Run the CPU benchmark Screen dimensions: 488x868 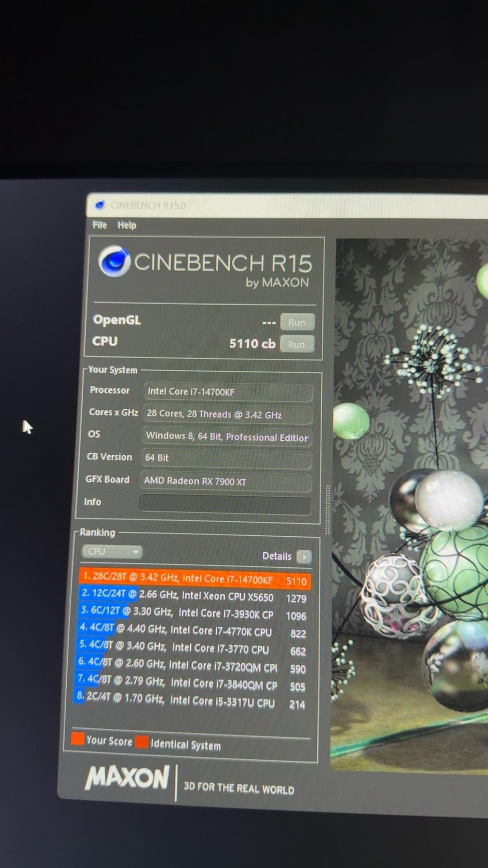(296, 344)
